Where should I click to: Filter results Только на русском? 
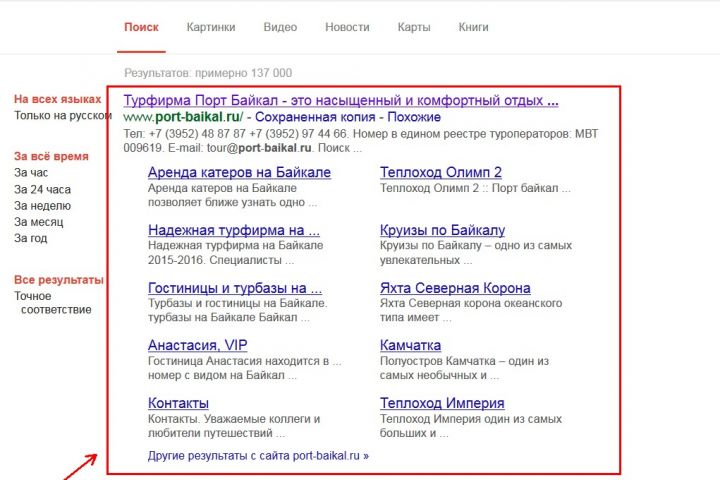pos(63,115)
